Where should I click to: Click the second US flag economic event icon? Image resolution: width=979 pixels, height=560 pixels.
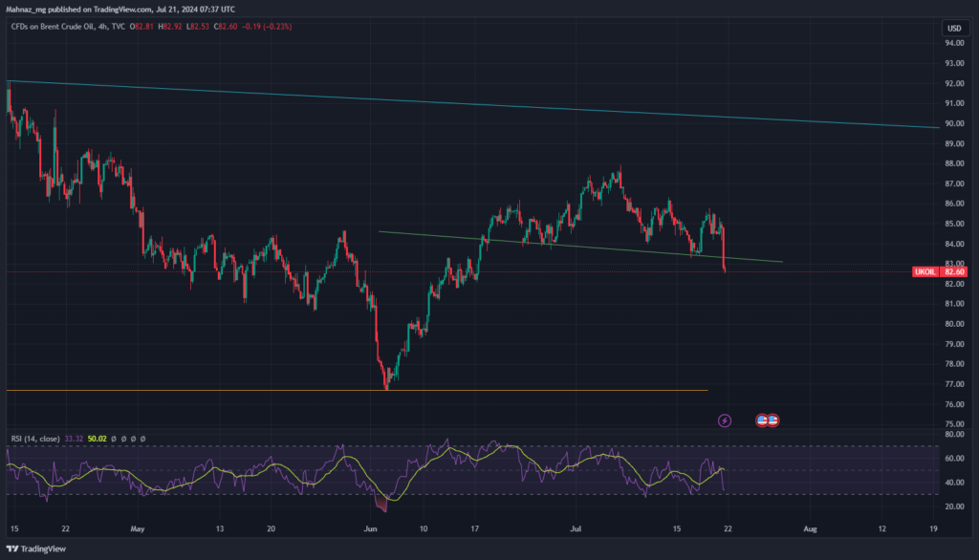pyautogui.click(x=772, y=420)
